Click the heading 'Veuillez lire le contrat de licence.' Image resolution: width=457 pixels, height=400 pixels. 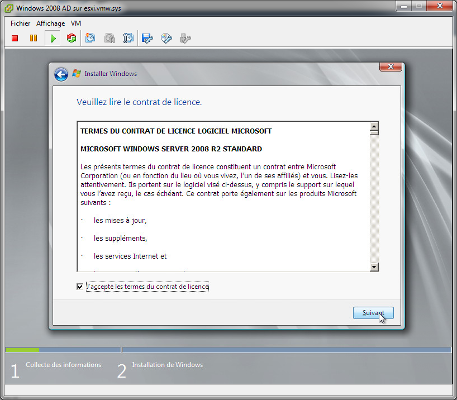pos(139,102)
